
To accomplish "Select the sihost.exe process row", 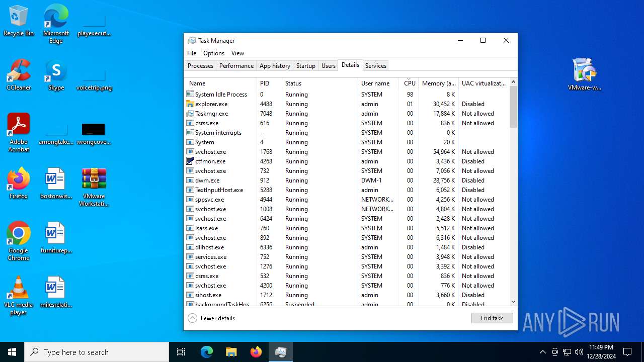I will pyautogui.click(x=347, y=295).
